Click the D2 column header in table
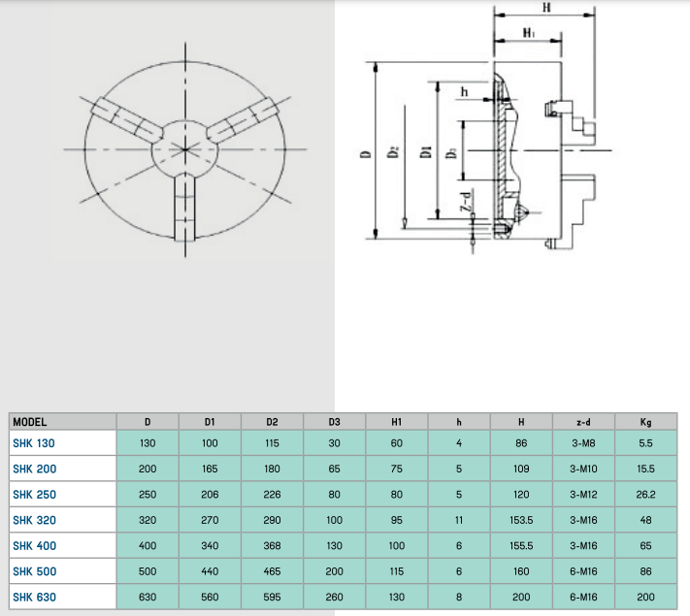Viewport: 690px width, 616px height. (x=272, y=422)
